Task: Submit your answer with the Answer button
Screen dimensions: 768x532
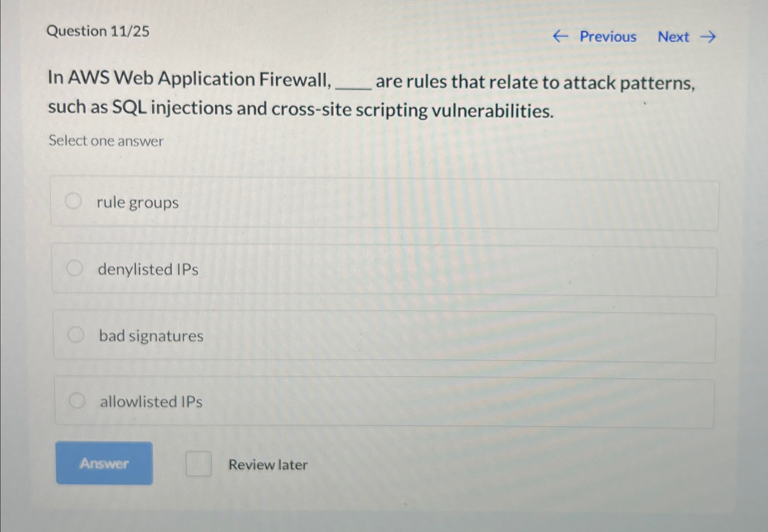Action: click(104, 464)
